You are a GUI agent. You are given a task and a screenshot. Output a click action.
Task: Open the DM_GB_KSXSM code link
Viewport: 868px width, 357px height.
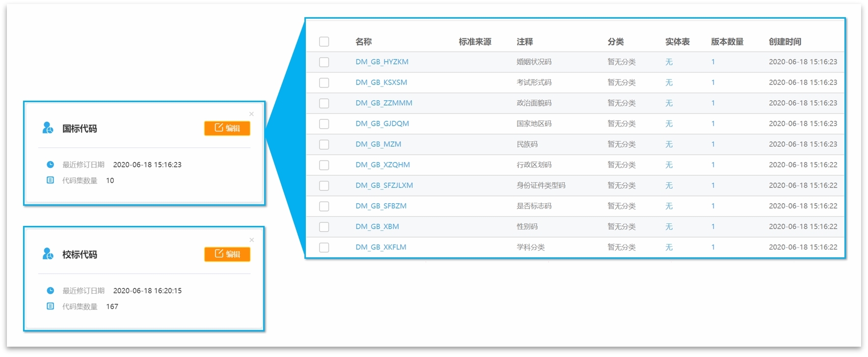(x=381, y=82)
